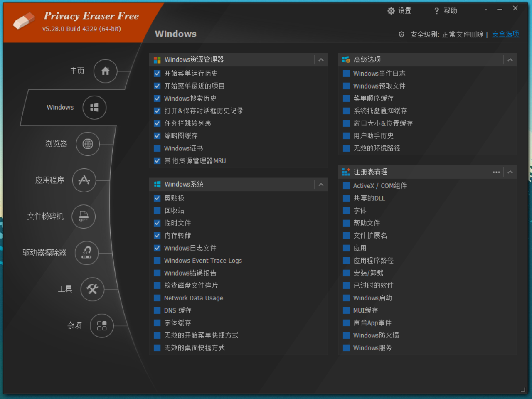Click the 注册表清理 header icon
Image resolution: width=532 pixels, height=399 pixels.
pos(346,172)
